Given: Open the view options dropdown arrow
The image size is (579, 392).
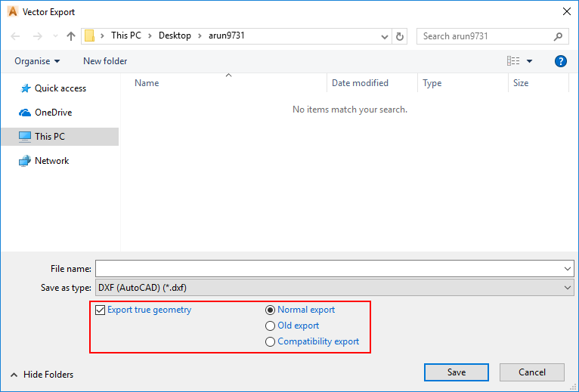Looking at the screenshot, I should click(530, 61).
